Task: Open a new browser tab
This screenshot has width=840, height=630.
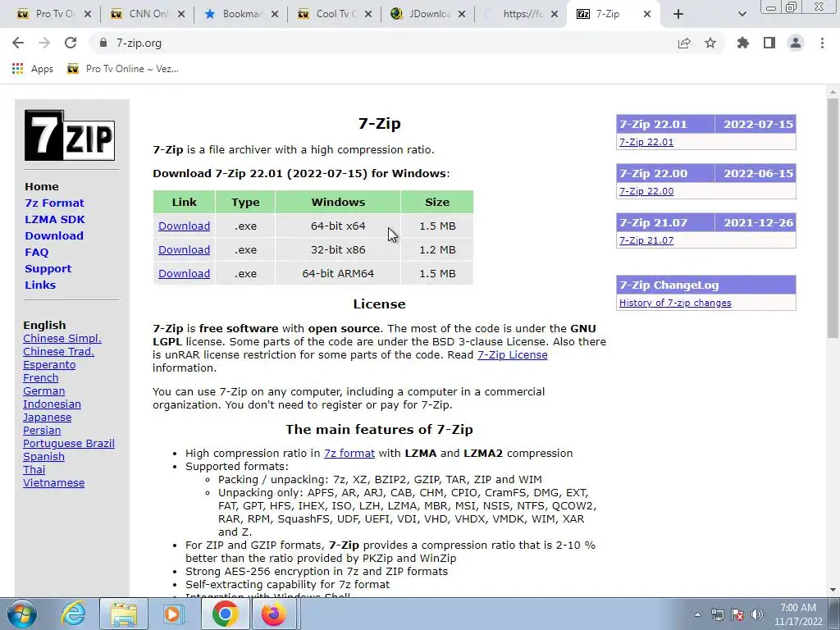Action: pyautogui.click(x=678, y=14)
